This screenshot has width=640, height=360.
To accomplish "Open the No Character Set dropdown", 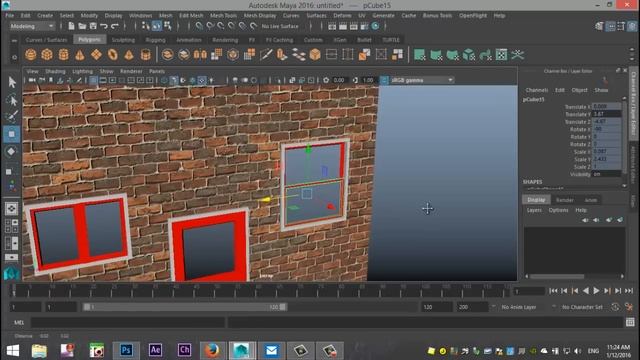I will [582, 307].
